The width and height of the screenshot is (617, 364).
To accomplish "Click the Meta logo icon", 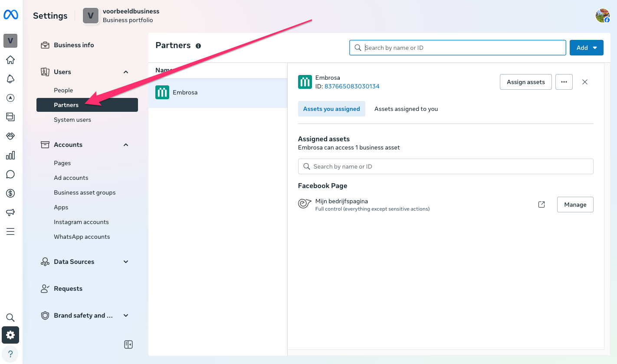I will click(10, 15).
